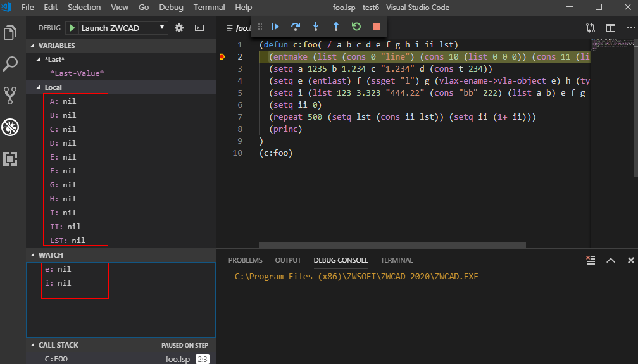Open the Terminal menu
Viewport: 638px width, 364px height.
point(209,8)
